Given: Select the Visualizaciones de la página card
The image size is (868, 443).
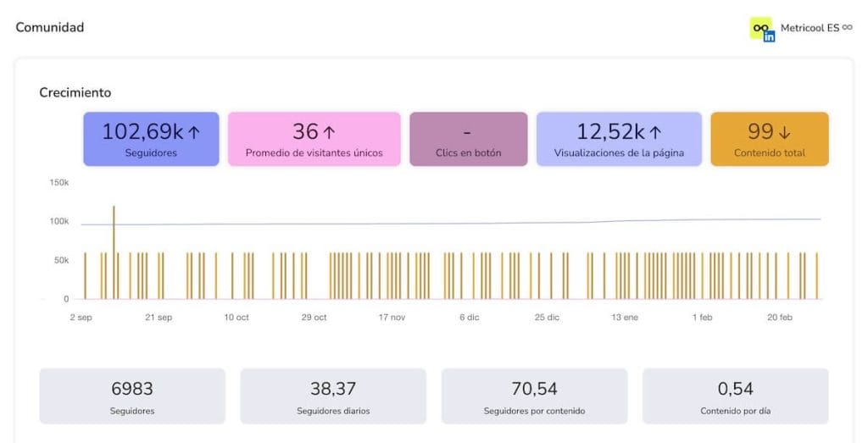Looking at the screenshot, I should coord(619,139).
